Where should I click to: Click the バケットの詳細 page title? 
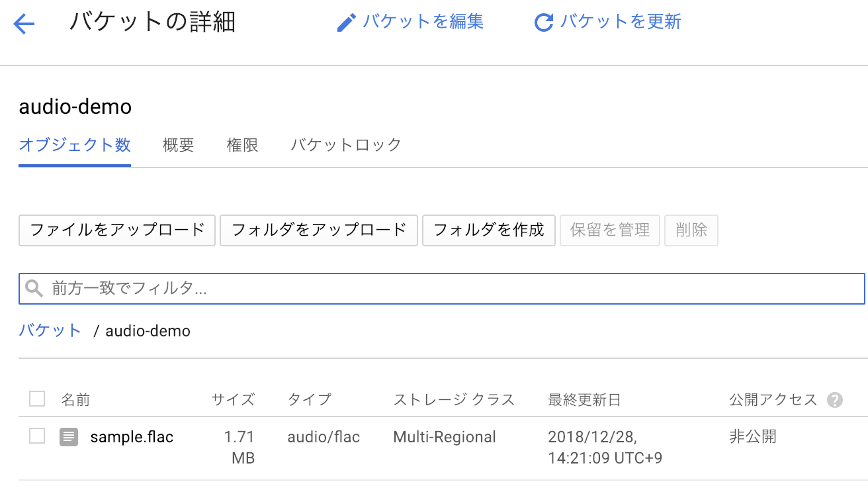(153, 23)
